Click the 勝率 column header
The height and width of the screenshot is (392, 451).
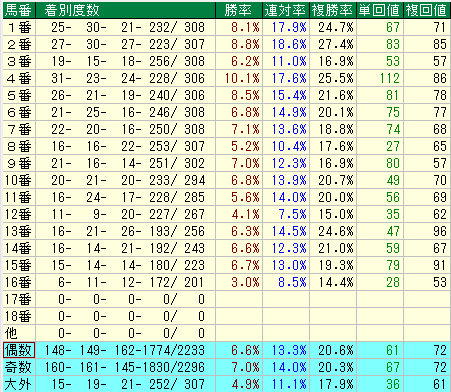click(239, 10)
